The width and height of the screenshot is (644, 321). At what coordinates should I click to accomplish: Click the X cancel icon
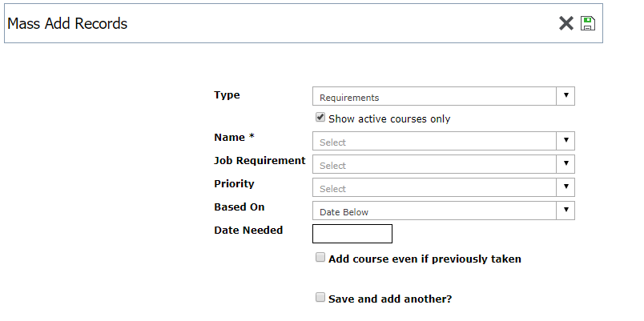click(566, 23)
